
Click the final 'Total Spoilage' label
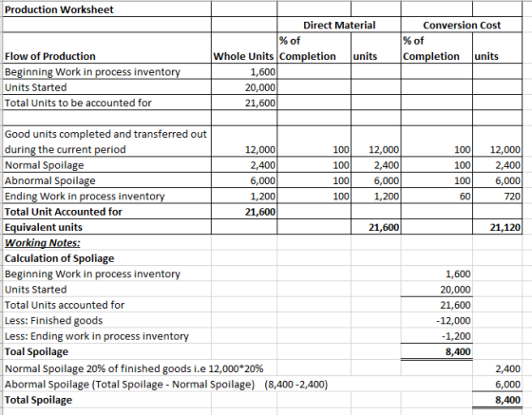38,400
